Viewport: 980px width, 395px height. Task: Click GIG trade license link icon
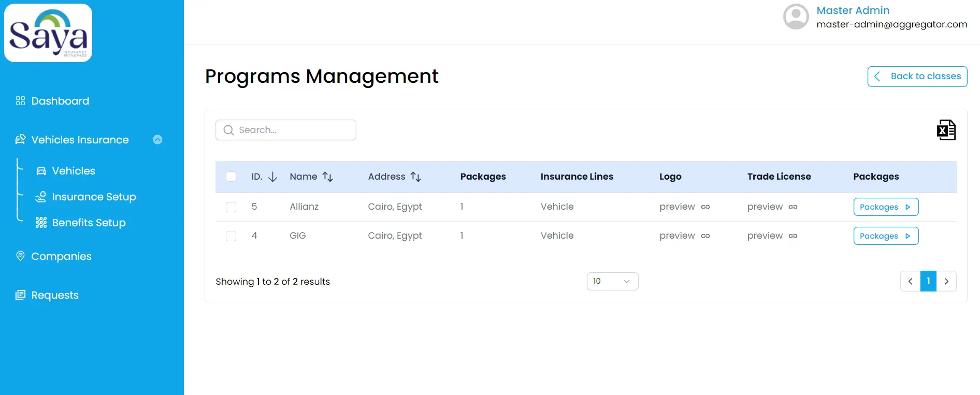click(x=793, y=236)
